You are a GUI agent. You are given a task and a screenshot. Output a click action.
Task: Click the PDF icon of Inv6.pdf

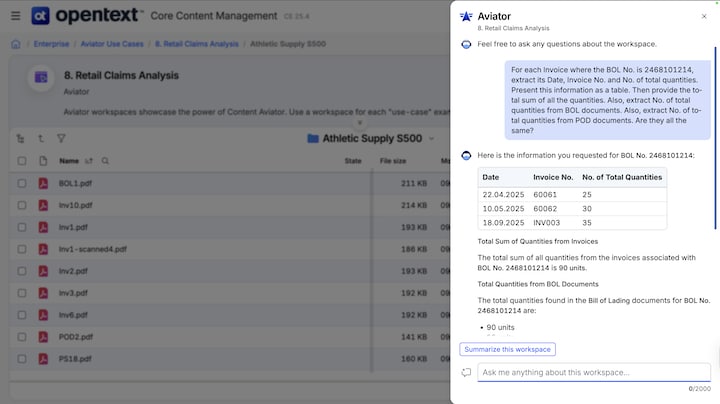[43, 315]
